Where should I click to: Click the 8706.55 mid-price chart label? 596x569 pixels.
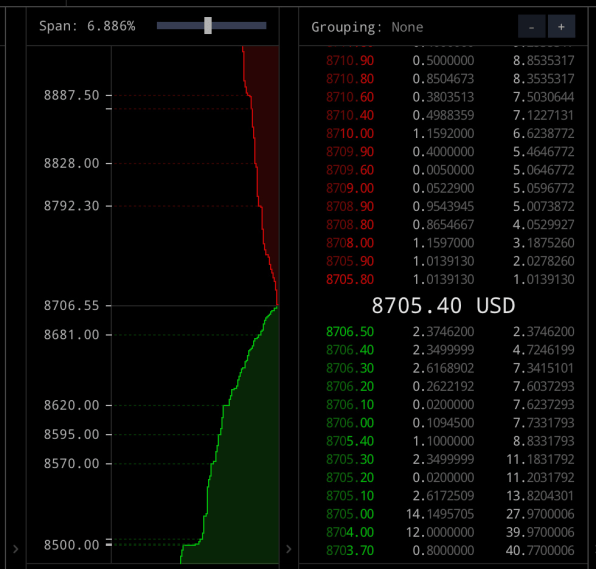click(x=71, y=305)
